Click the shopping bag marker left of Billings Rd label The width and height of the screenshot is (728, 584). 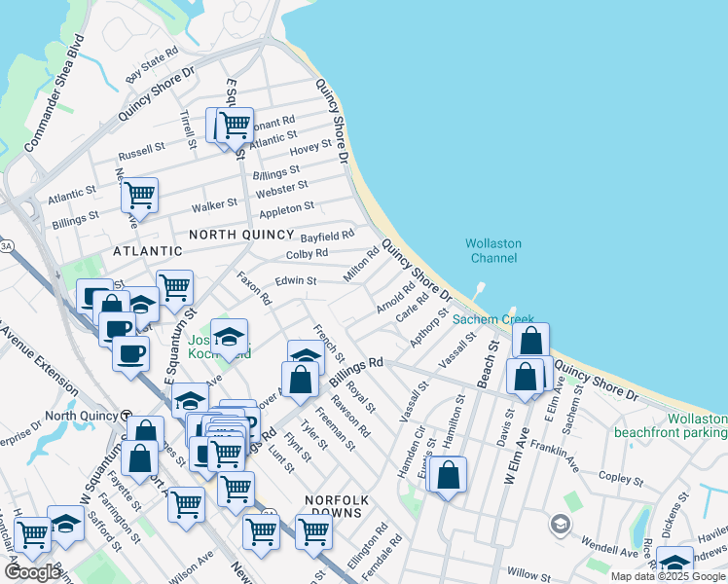(300, 380)
